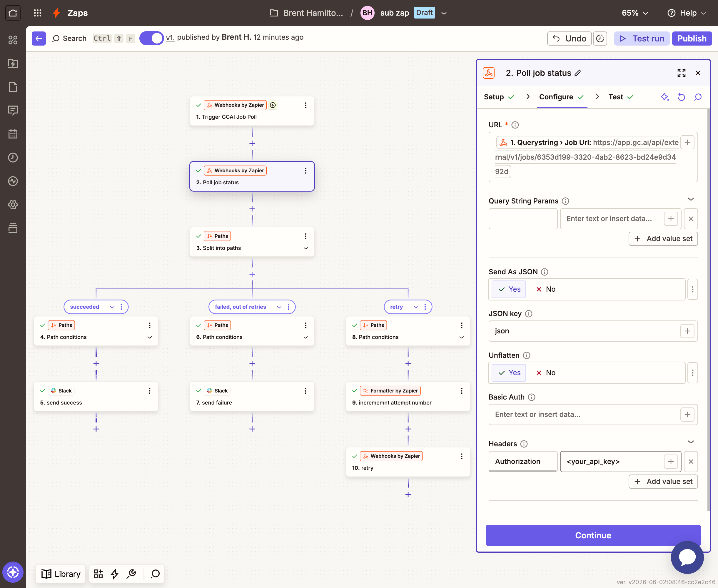Open options menu for Unflatten
Screen dimensions: 718x588
[692, 372]
